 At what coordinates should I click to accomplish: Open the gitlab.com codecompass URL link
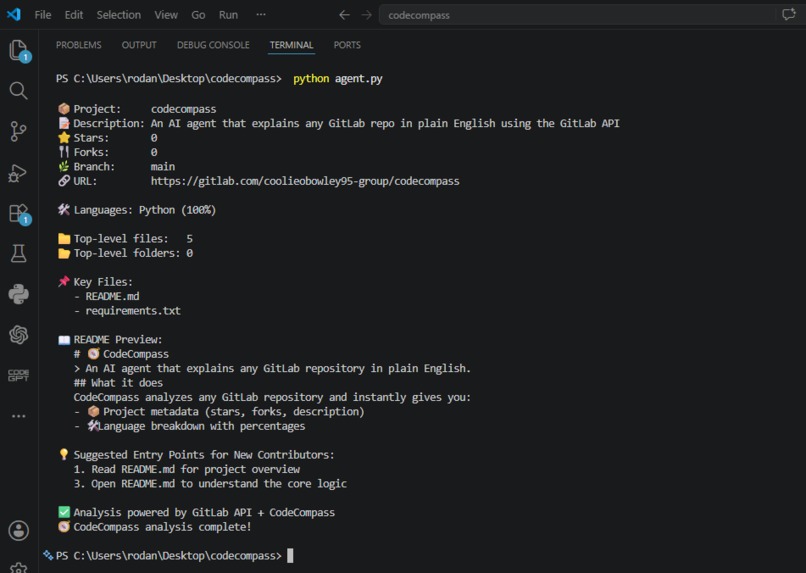[305, 181]
